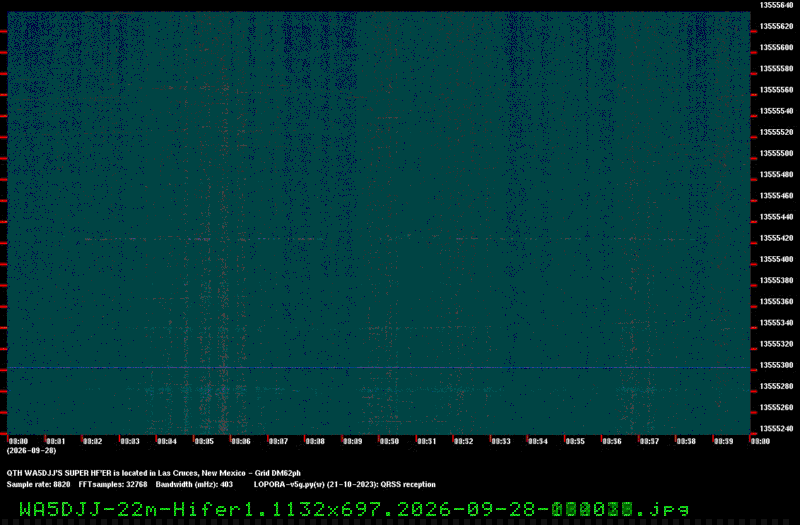Click the QTH WA5DJJ'S SUPER HF'ER location text
The width and height of the screenshot is (800, 525).
click(154, 473)
